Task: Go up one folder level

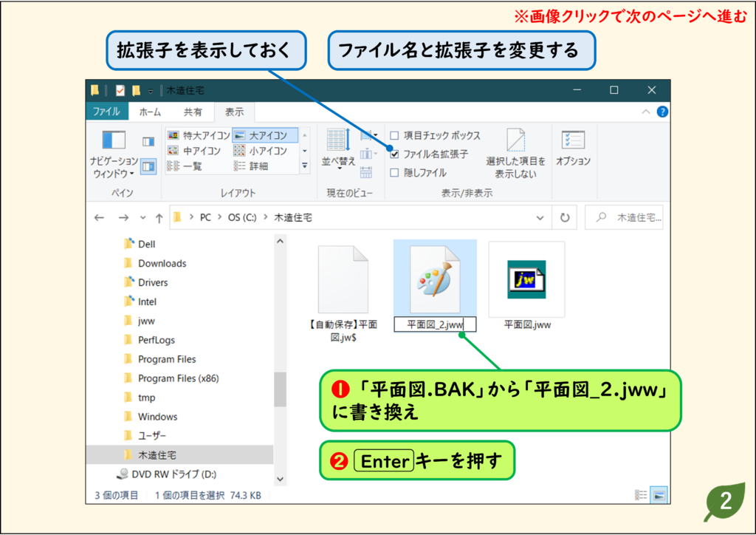Action: click(159, 218)
